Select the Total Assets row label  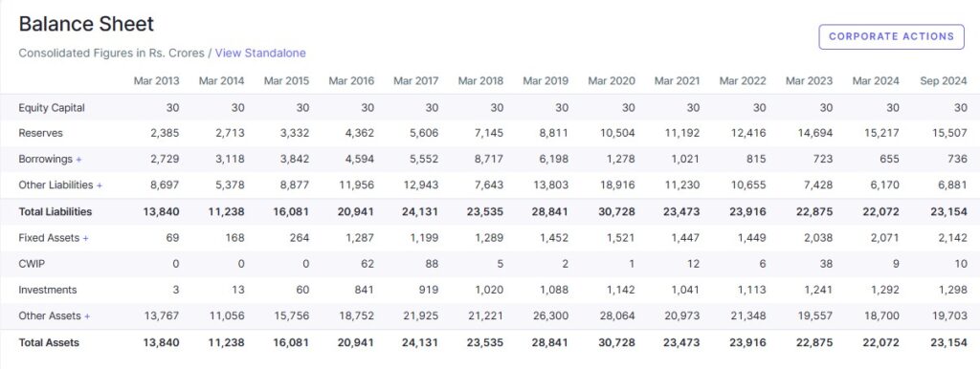point(49,343)
